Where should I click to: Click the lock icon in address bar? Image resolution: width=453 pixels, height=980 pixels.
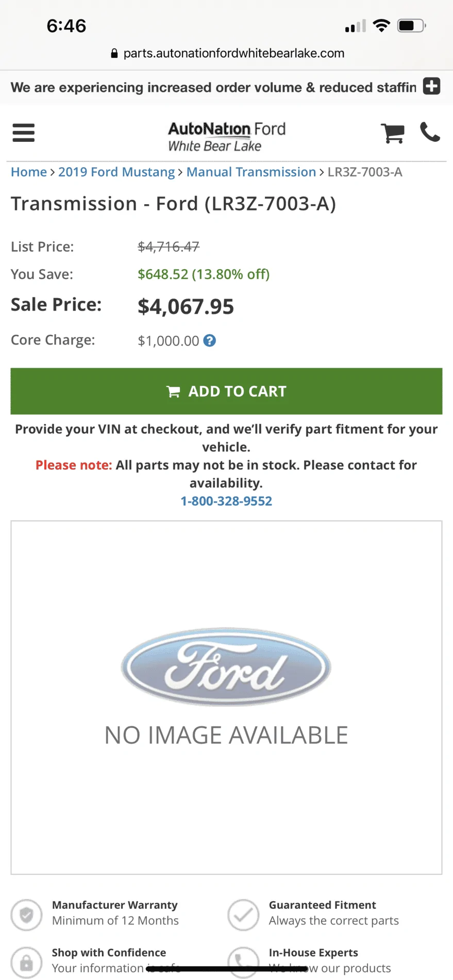click(x=114, y=53)
